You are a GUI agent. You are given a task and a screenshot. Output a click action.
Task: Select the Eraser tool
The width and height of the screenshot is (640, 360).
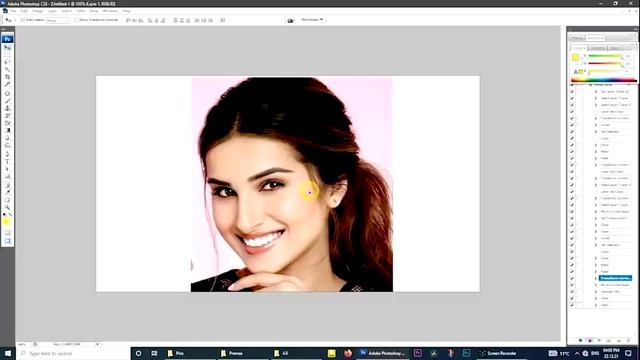[x=7, y=123]
